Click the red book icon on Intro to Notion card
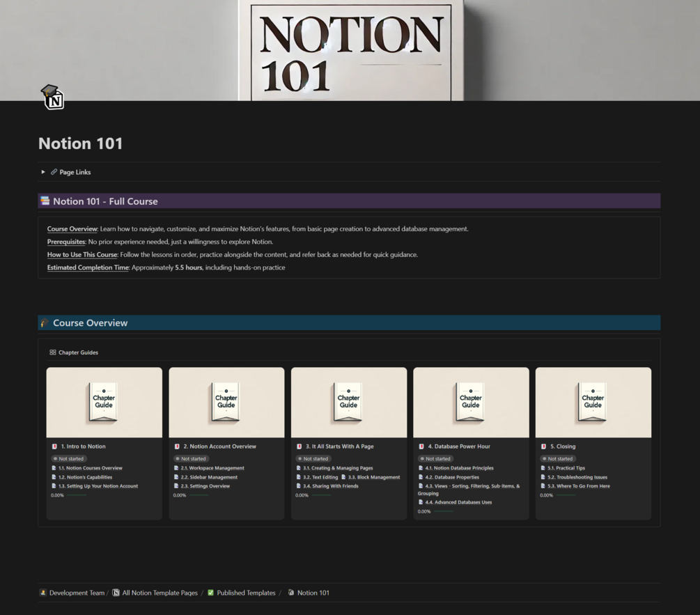Image resolution: width=700 pixels, height=615 pixels. [x=56, y=446]
